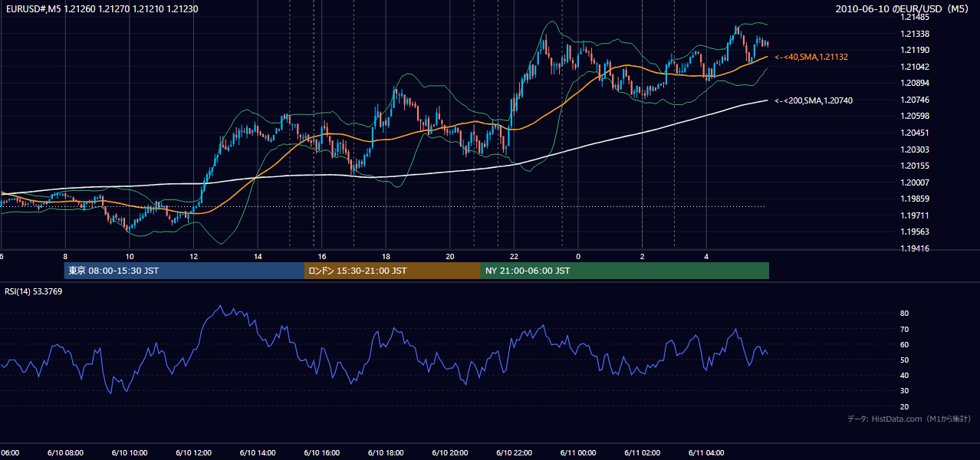
Task: Click RSI scale value 20
Action: point(905,406)
